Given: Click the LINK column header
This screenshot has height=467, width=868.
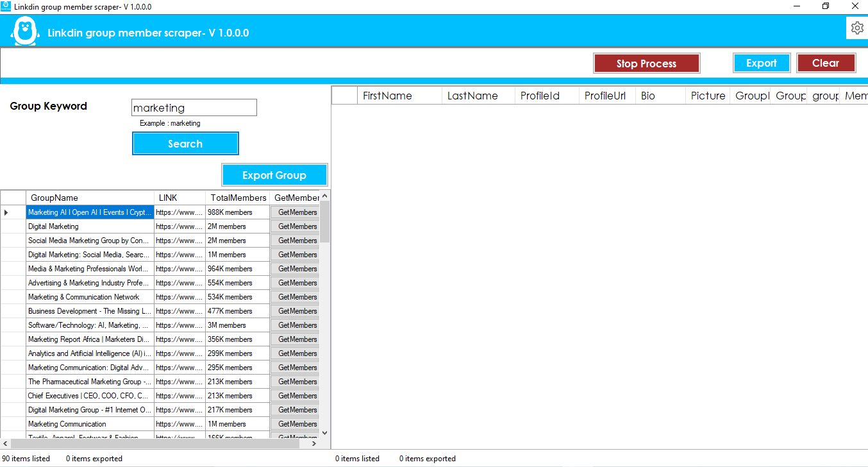Looking at the screenshot, I should pyautogui.click(x=179, y=198).
